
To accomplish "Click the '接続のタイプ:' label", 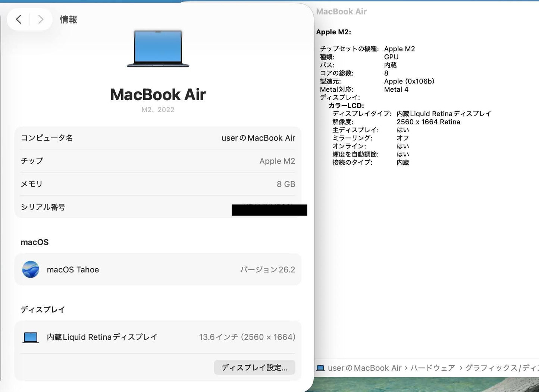I will point(352,162).
